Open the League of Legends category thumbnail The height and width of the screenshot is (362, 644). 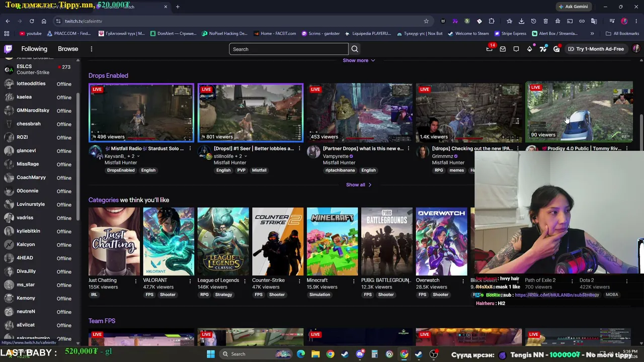tap(223, 242)
